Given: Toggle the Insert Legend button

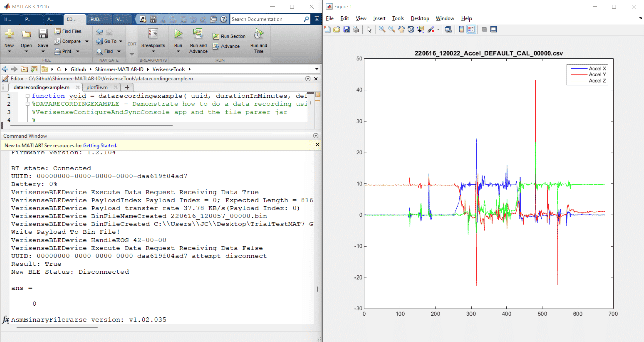Looking at the screenshot, I should point(471,29).
